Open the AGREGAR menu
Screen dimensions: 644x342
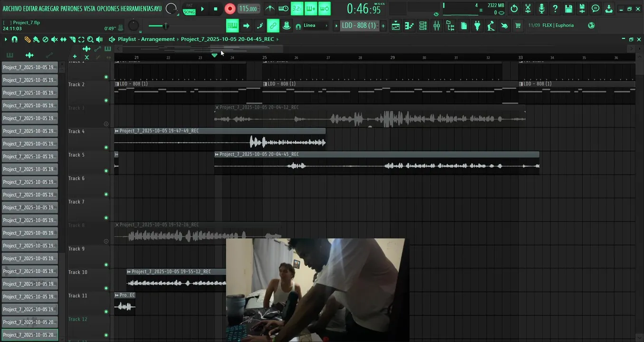click(48, 9)
